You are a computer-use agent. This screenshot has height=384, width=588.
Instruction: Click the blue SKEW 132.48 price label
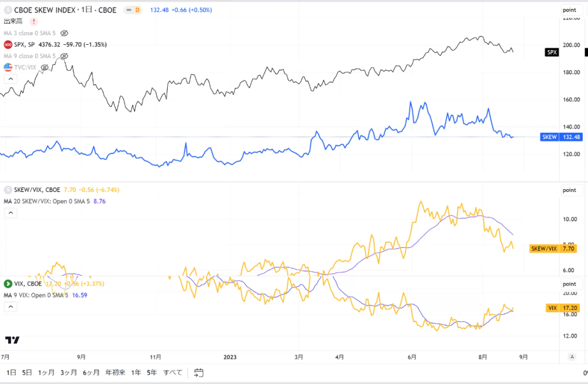click(x=562, y=137)
